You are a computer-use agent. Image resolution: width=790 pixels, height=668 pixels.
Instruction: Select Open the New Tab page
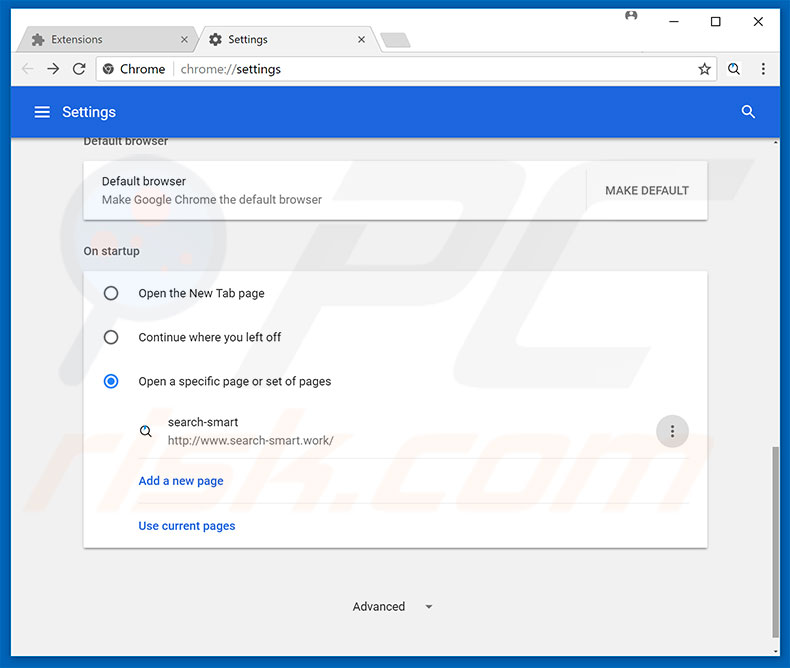pyautogui.click(x=111, y=293)
